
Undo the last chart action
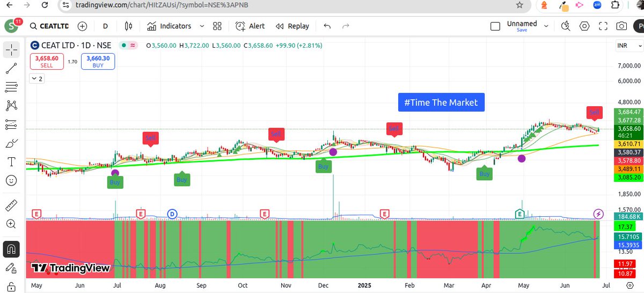tap(327, 26)
